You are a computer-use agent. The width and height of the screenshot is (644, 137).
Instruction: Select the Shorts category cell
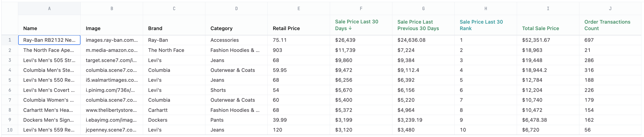(x=218, y=90)
